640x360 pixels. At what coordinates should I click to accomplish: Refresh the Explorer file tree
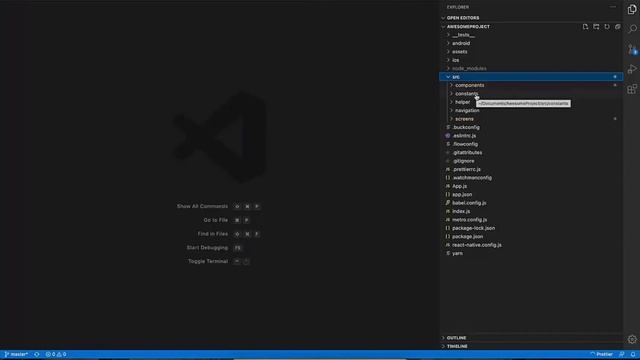tap(607, 27)
